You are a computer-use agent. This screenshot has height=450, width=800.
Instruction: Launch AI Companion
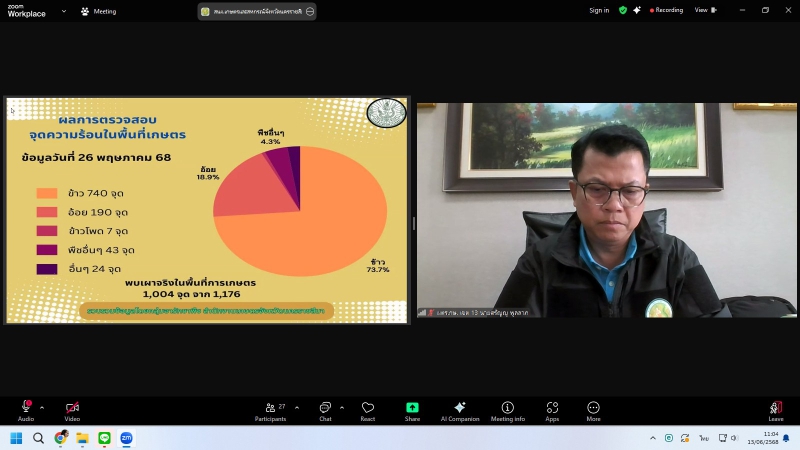click(x=459, y=408)
